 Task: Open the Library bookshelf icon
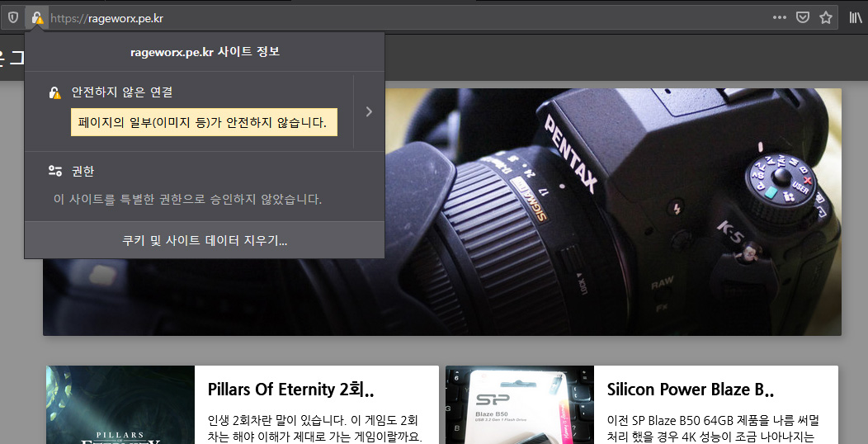[856, 17]
